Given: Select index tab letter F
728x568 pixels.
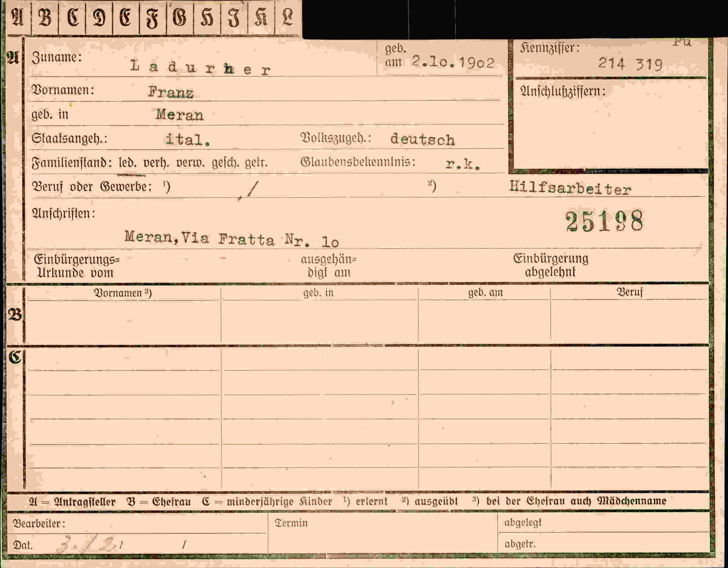Looking at the screenshot, I should [152, 18].
